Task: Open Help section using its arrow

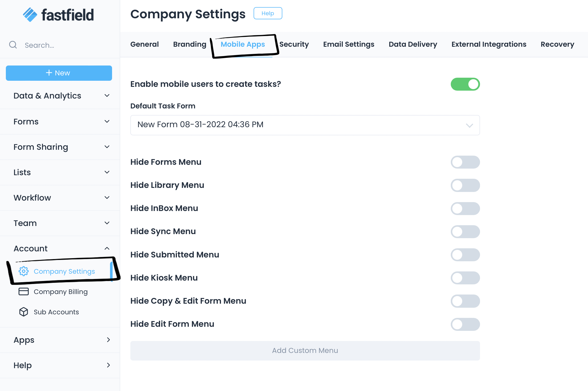Action: click(x=108, y=365)
